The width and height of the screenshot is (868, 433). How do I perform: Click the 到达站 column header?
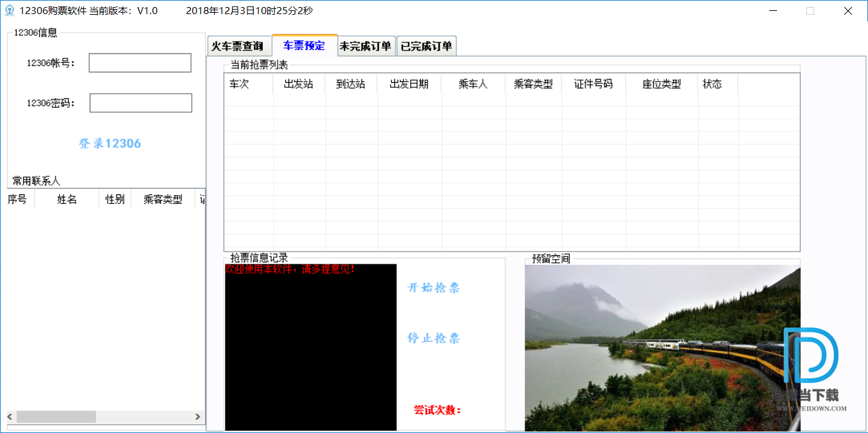click(x=351, y=84)
